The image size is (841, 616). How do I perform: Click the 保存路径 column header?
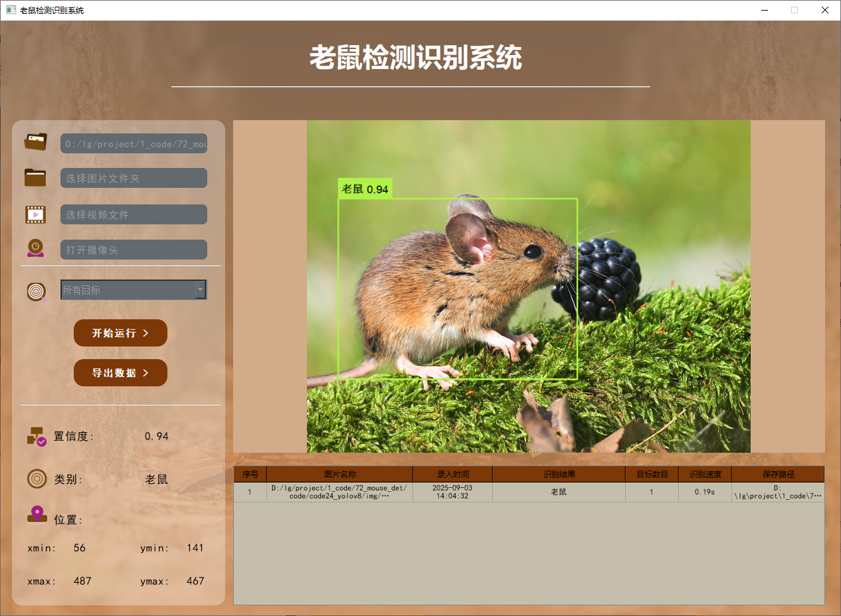(778, 474)
